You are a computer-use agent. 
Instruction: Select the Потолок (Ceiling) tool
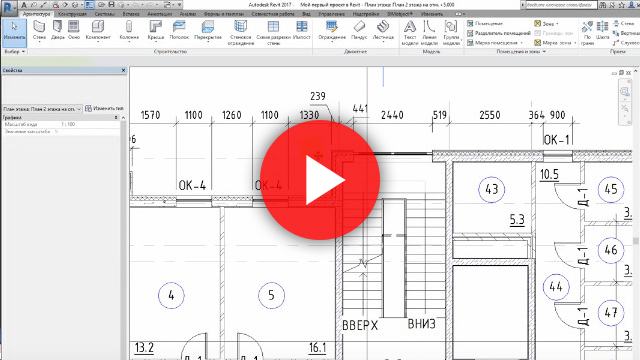179,31
